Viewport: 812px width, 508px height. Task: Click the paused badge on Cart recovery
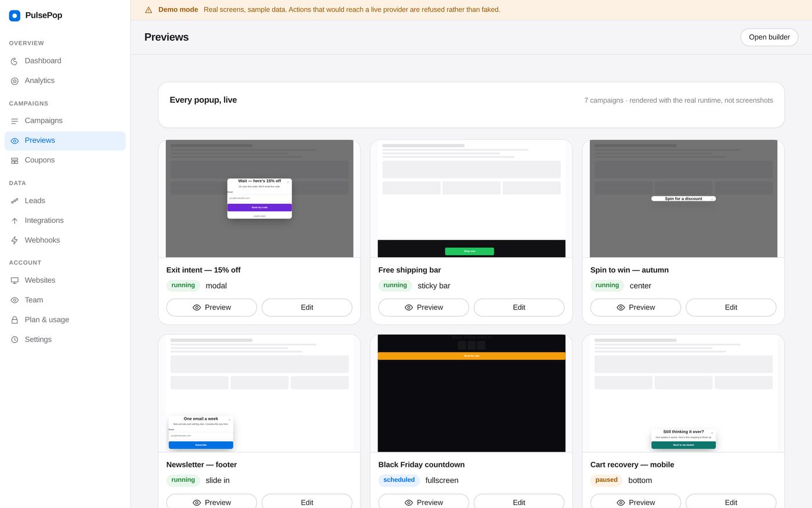tap(606, 480)
